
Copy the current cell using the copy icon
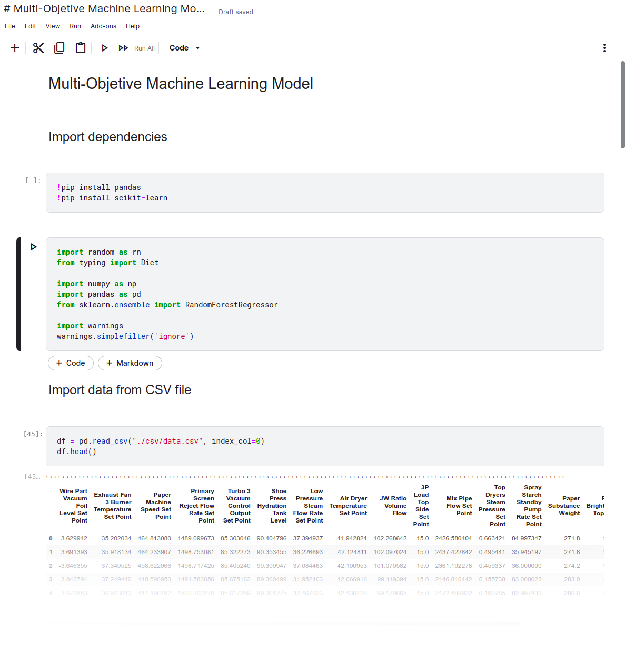(x=59, y=47)
